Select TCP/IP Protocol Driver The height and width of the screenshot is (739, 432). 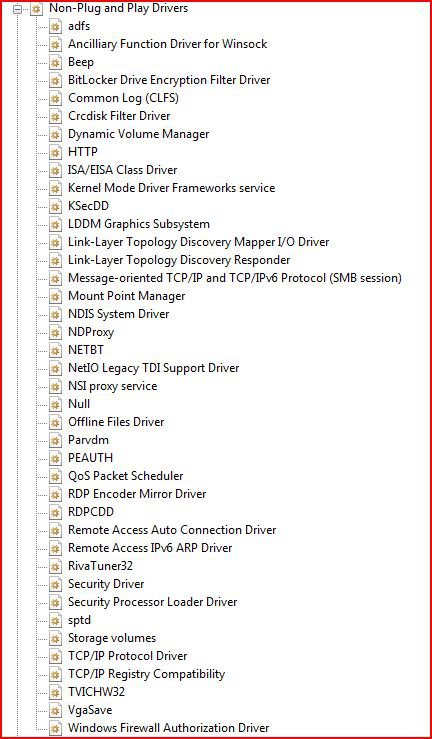pyautogui.click(x=128, y=656)
